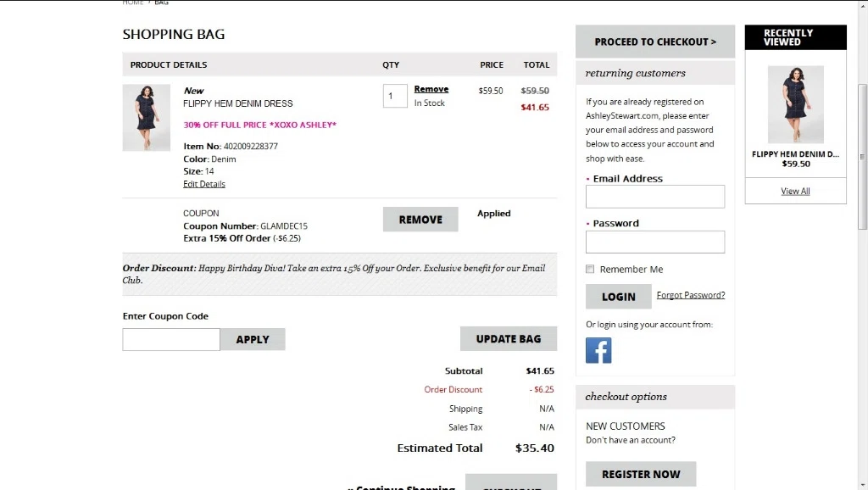Image resolution: width=868 pixels, height=490 pixels.
Task: Toggle the Remember Me checkbox
Action: [590, 269]
